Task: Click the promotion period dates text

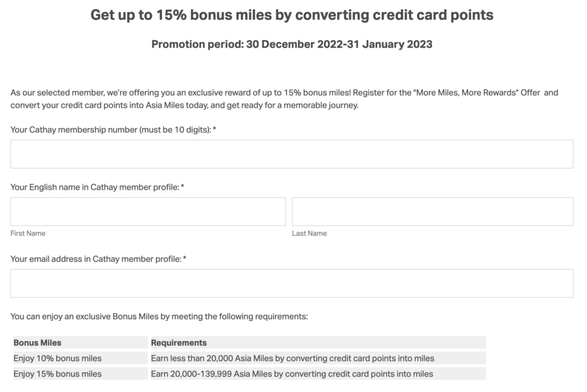Action: [292, 44]
